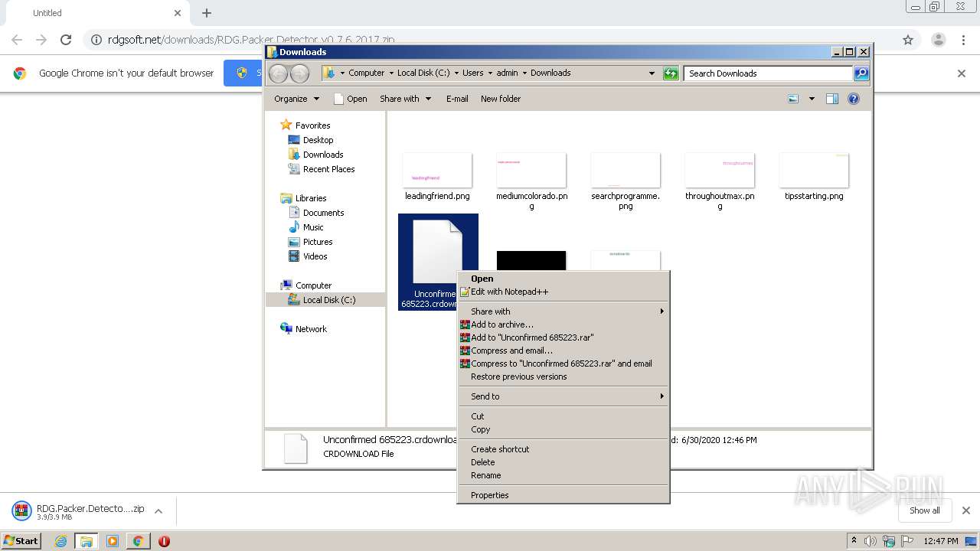Select Videos library in navigation pane
This screenshot has width=980, height=551.
coord(308,256)
